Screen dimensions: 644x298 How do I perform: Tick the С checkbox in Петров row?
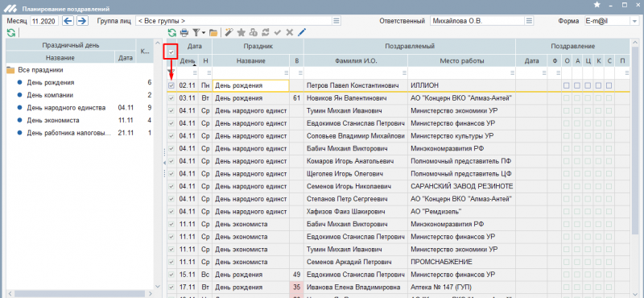pos(609,85)
